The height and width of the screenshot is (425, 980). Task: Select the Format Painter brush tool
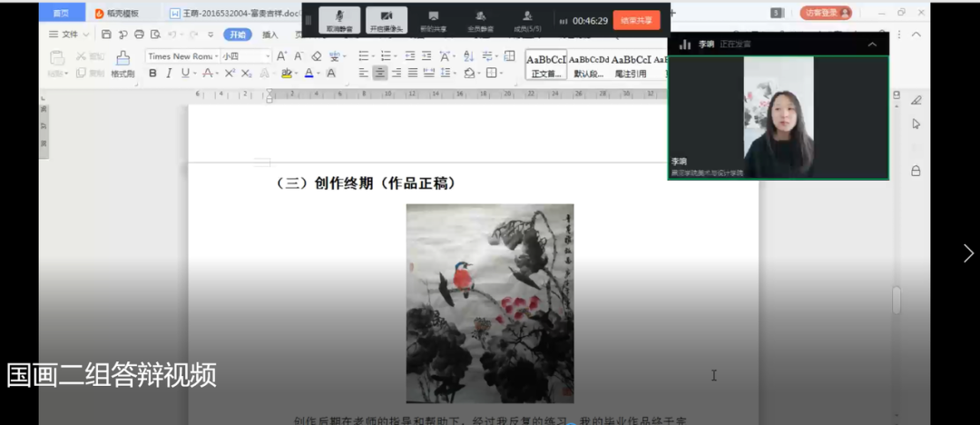(x=122, y=63)
